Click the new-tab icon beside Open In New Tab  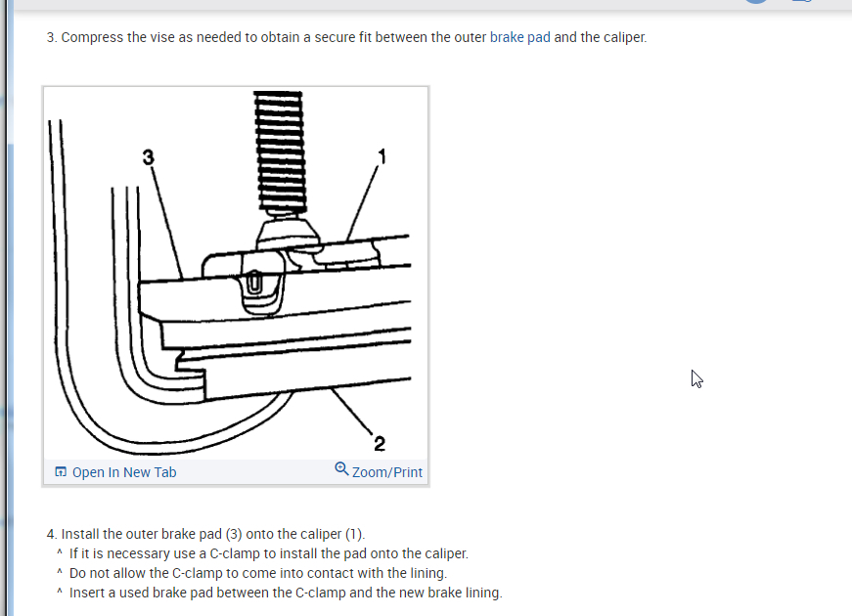pos(61,472)
